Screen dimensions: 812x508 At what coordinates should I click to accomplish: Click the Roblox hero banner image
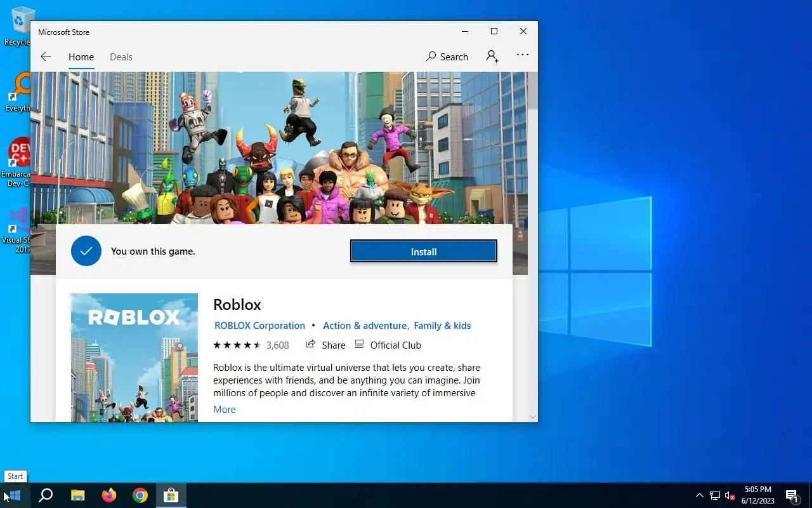tap(279, 147)
